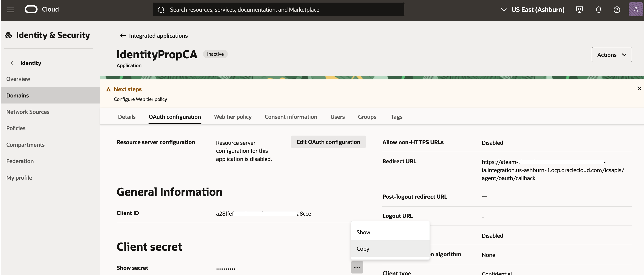
Task: Select Copy from the secret menu
Action: click(x=363, y=249)
